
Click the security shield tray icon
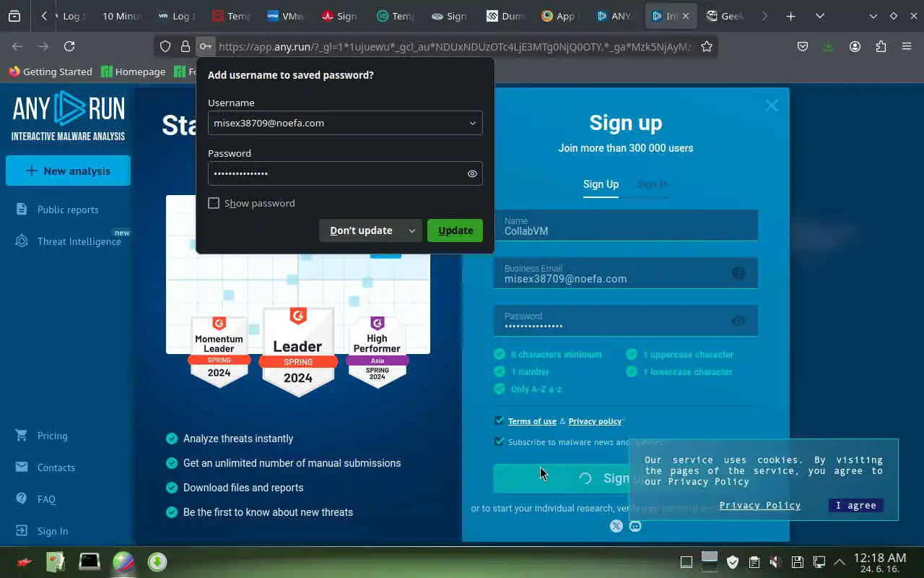733,562
